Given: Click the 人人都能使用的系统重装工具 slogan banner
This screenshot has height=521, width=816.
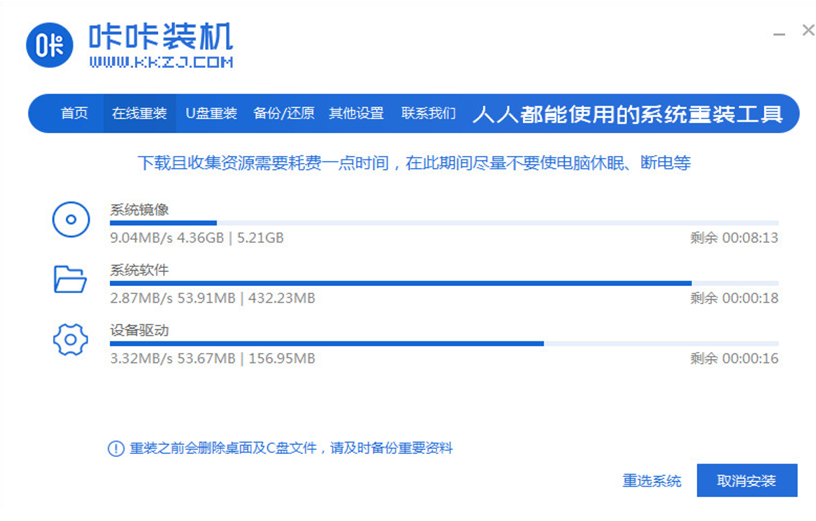Looking at the screenshot, I should (627, 114).
